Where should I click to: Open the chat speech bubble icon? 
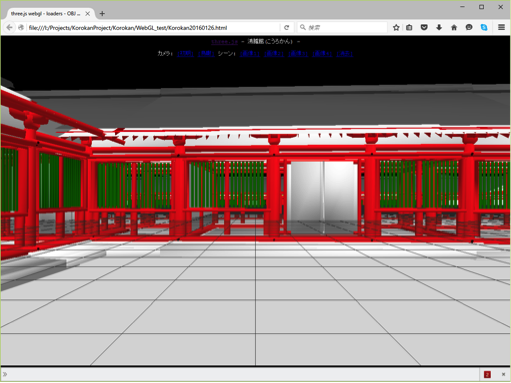coord(469,27)
